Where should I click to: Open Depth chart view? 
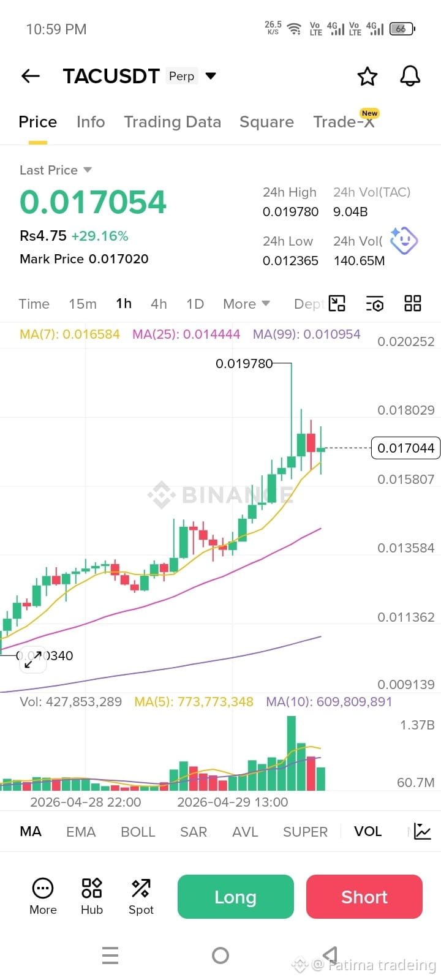click(309, 304)
